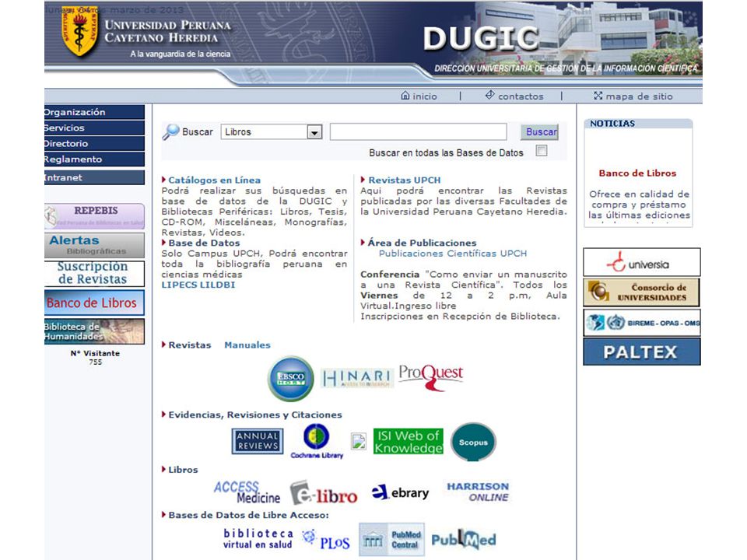
Task: Click Consorcio de Universidades banner
Action: click(642, 292)
